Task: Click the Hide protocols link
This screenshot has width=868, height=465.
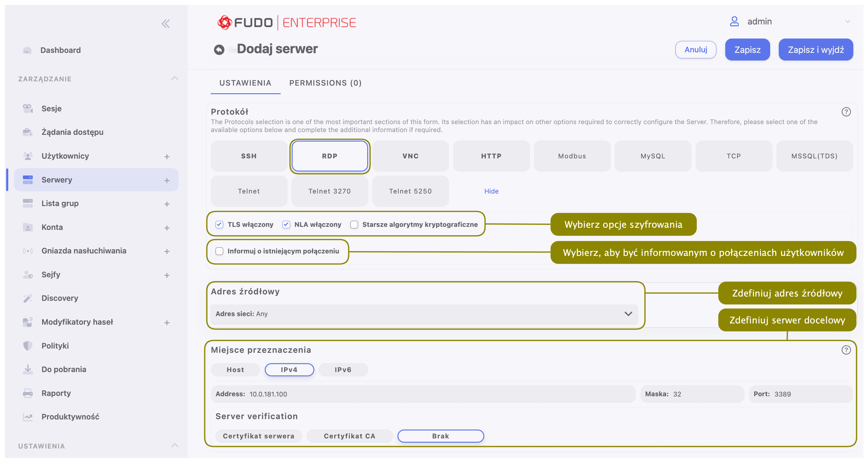Action: 491,191
